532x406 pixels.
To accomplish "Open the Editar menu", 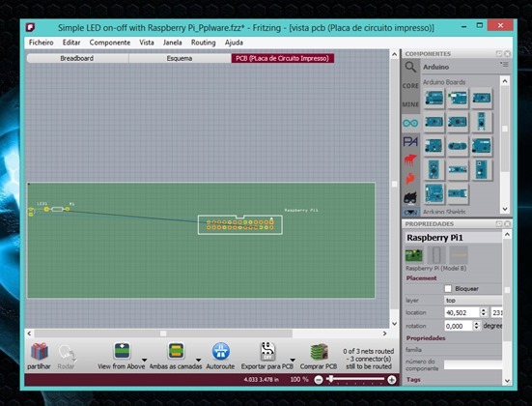I will [x=71, y=43].
